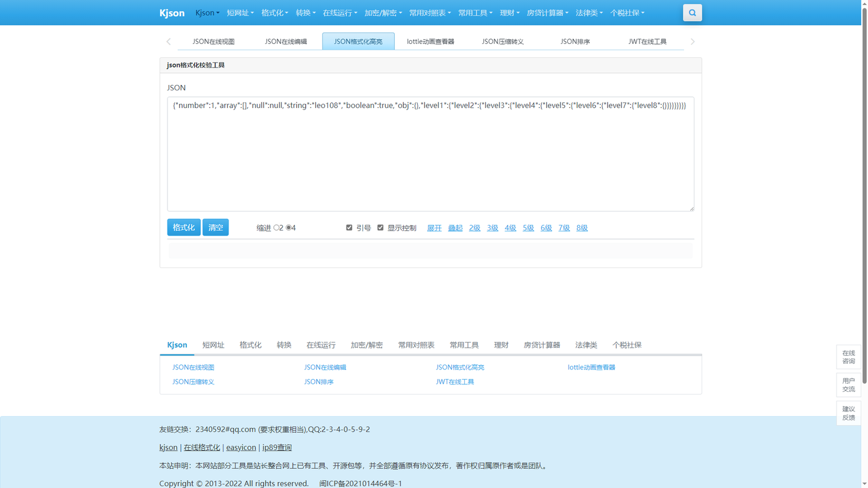Open the 房贷计算器 dropdown in top navigation
868x488 pixels.
pyautogui.click(x=547, y=13)
